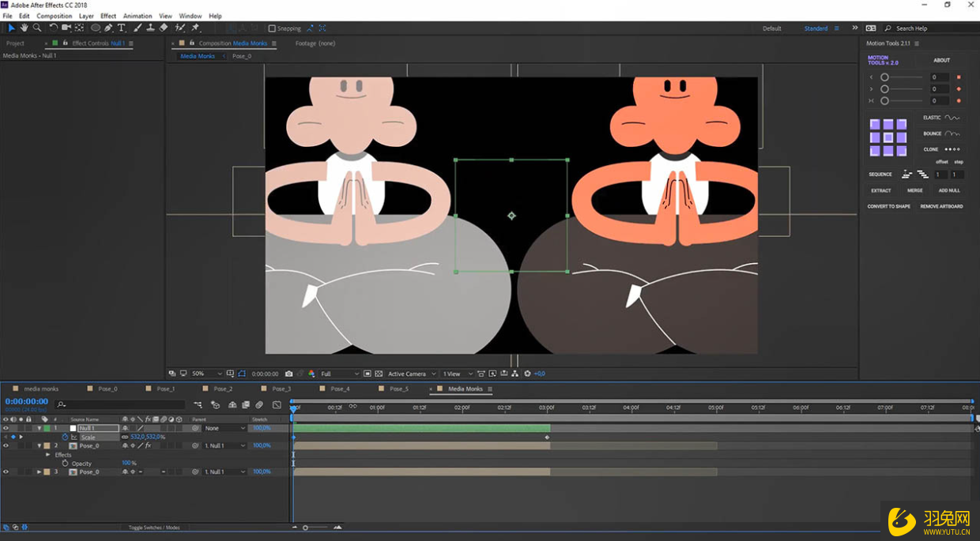Hide layer 2 Pose_0 with eye icon
980x541 pixels.
click(x=6, y=445)
